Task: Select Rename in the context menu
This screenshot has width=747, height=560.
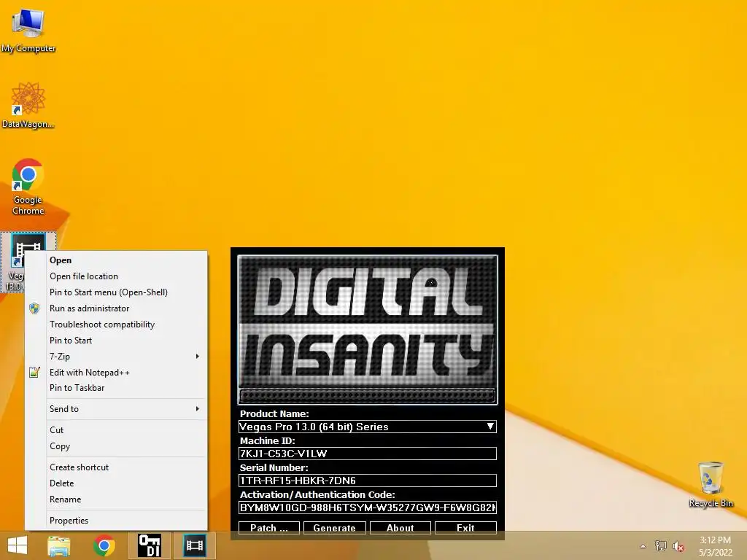Action: (x=116, y=499)
